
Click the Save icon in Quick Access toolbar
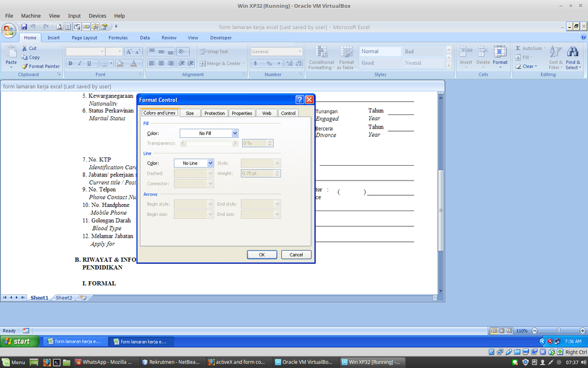pos(24,27)
